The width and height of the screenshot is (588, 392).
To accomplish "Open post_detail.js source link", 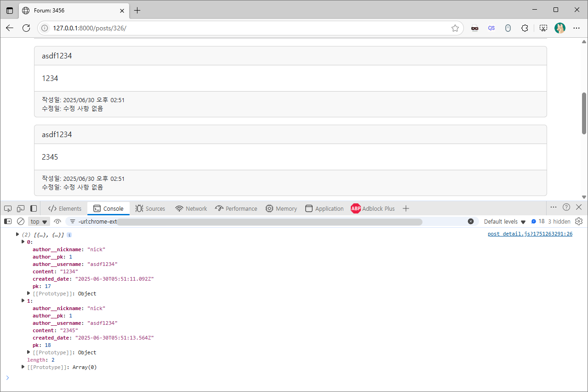I will click(x=530, y=234).
